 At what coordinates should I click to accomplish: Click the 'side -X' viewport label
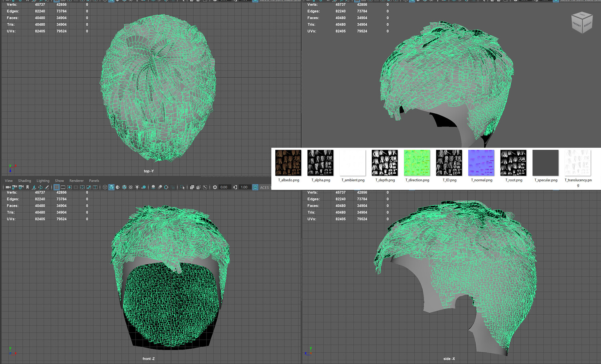[449, 359]
